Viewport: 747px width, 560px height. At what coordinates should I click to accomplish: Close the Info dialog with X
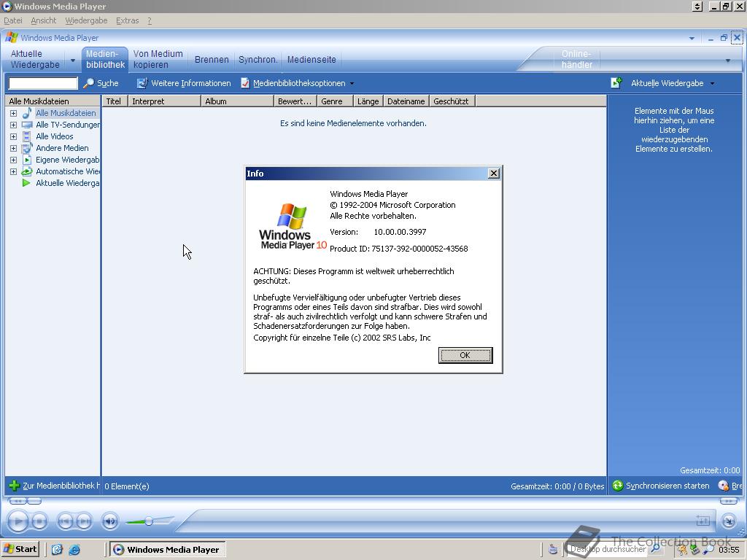click(x=494, y=174)
